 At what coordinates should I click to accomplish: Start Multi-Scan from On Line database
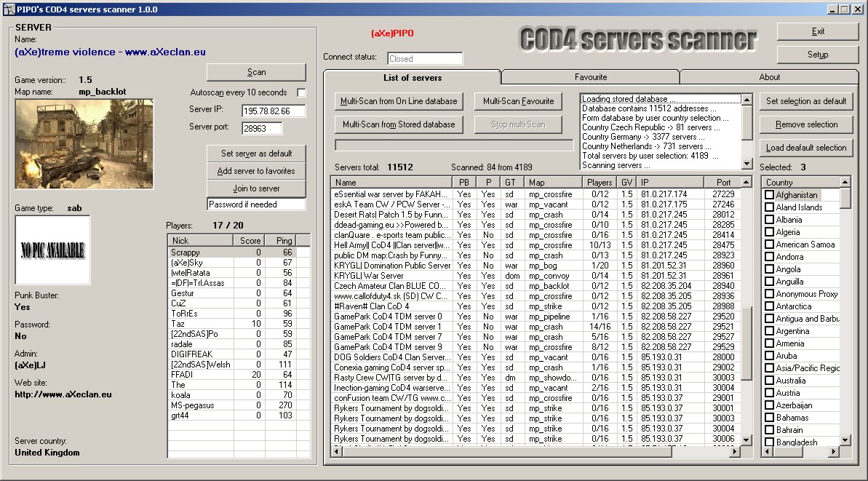coord(399,101)
